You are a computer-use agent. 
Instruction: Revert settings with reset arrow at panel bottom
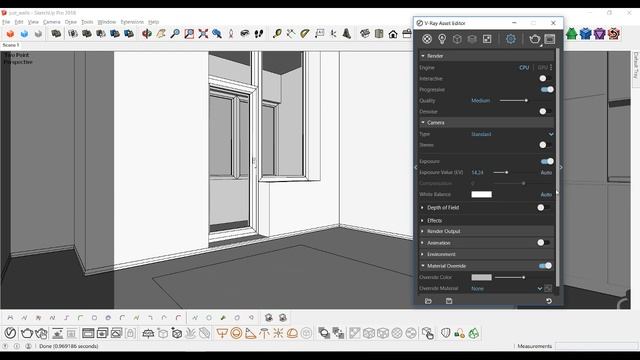tap(549, 301)
